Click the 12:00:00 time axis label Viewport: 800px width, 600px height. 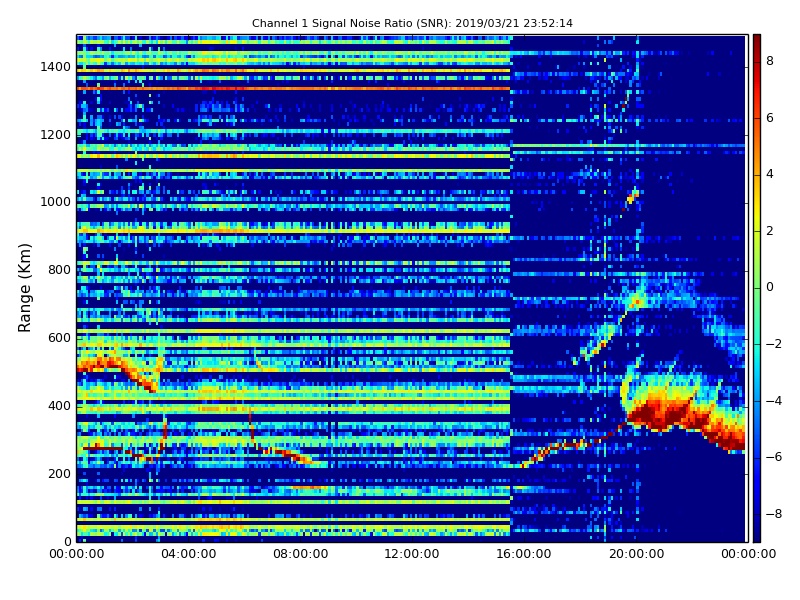pyautogui.click(x=412, y=554)
